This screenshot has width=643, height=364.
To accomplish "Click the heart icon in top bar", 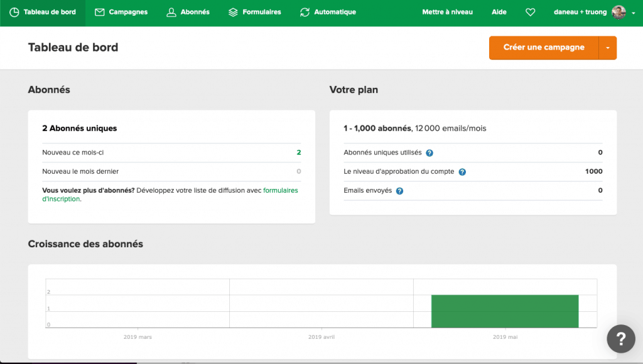I will tap(530, 12).
